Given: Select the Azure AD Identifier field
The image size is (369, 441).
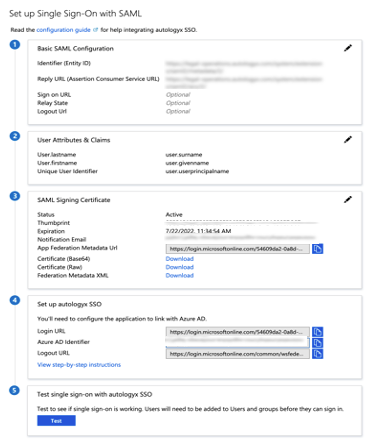Looking at the screenshot, I should 237,342.
